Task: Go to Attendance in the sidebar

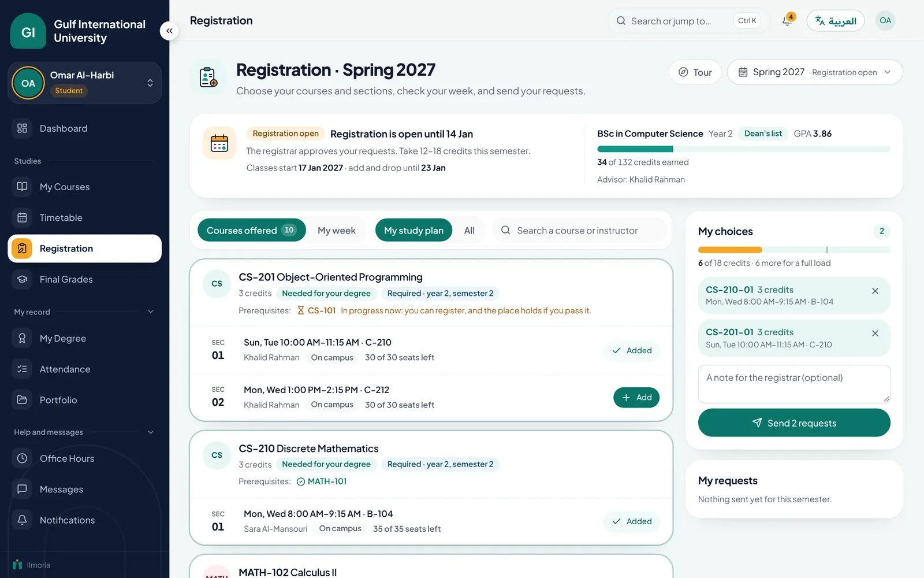Action: tap(84, 369)
